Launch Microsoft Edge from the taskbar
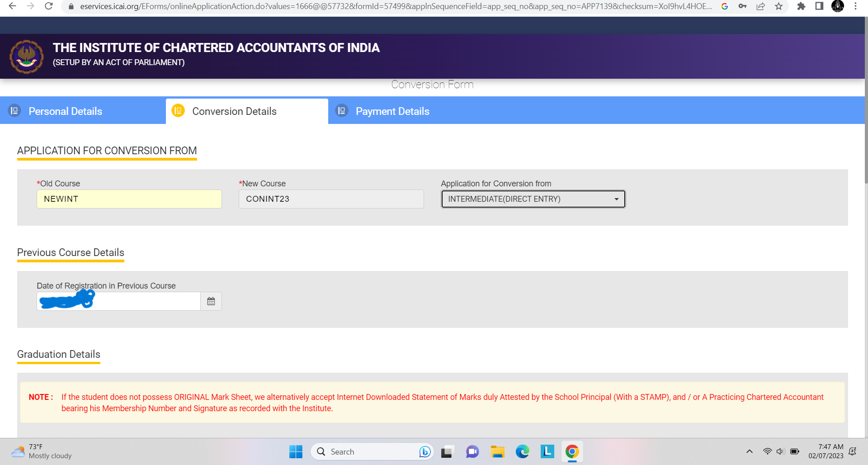868x465 pixels. click(x=522, y=451)
